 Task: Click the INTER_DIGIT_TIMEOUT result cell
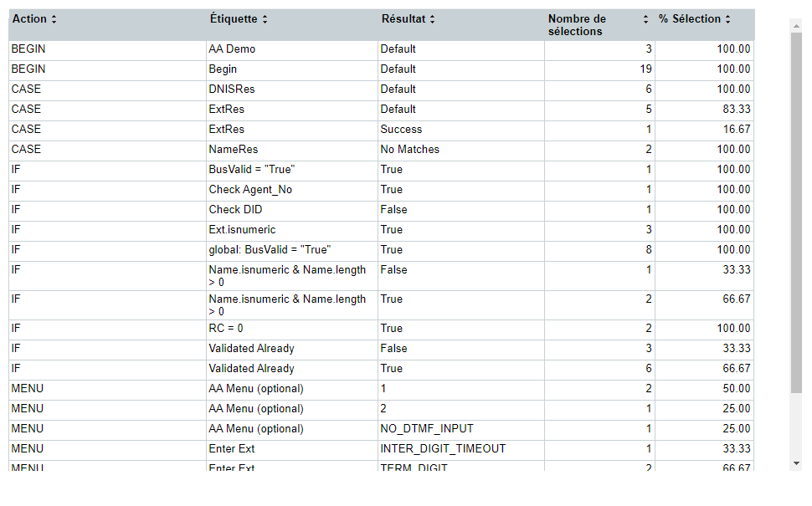(x=461, y=449)
